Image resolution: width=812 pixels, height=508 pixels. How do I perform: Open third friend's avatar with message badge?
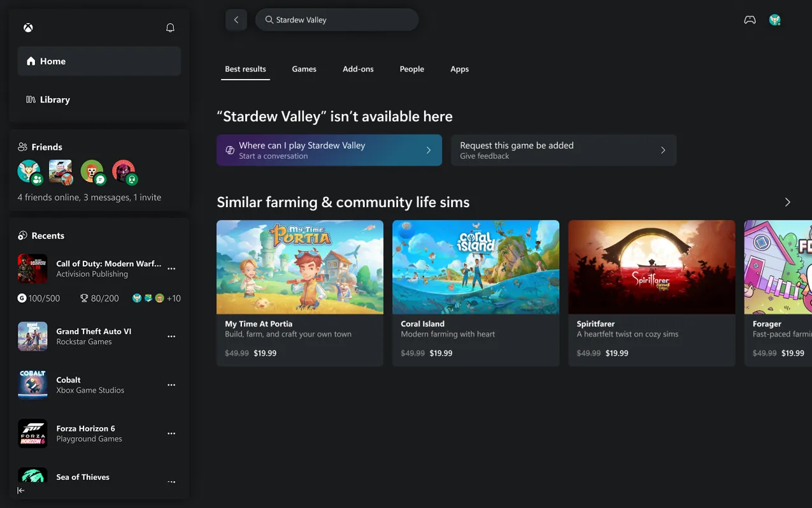tap(92, 171)
